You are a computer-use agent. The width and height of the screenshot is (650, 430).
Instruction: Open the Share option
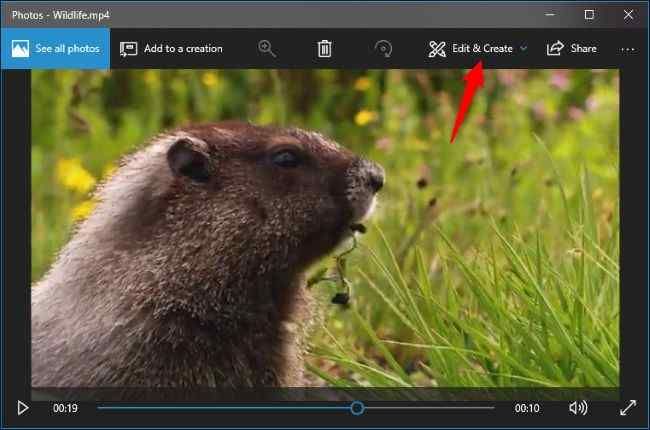[572, 48]
